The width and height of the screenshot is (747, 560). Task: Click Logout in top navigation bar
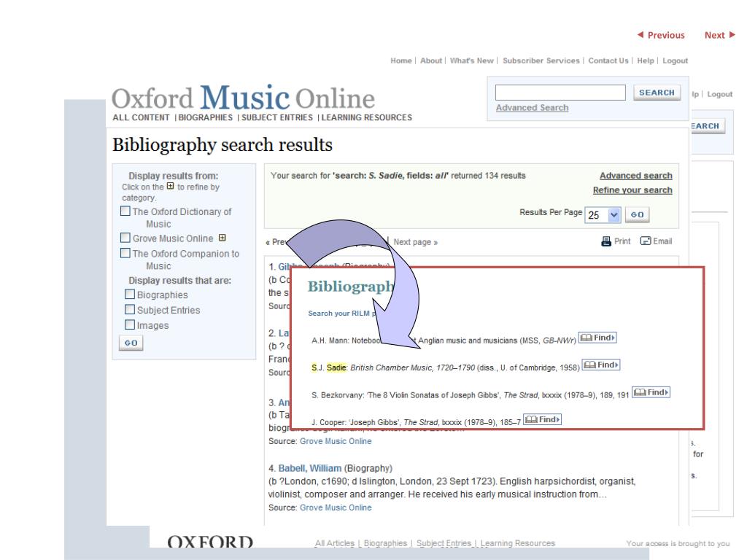675,61
